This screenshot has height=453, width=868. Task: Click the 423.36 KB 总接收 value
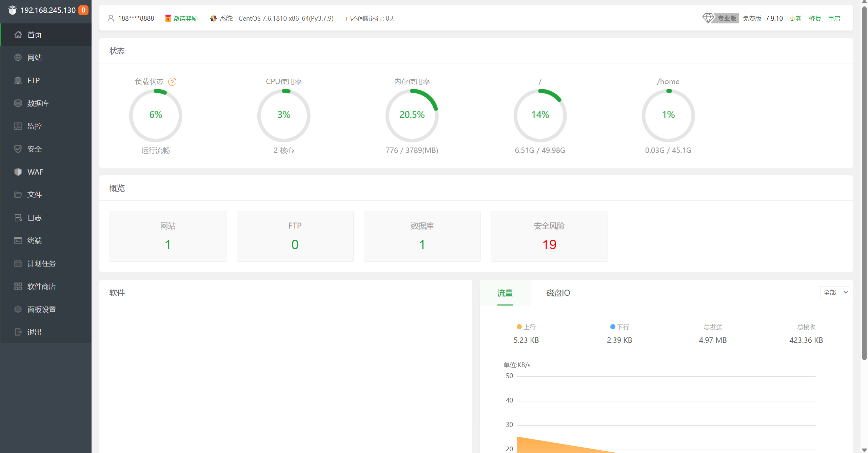click(x=806, y=340)
